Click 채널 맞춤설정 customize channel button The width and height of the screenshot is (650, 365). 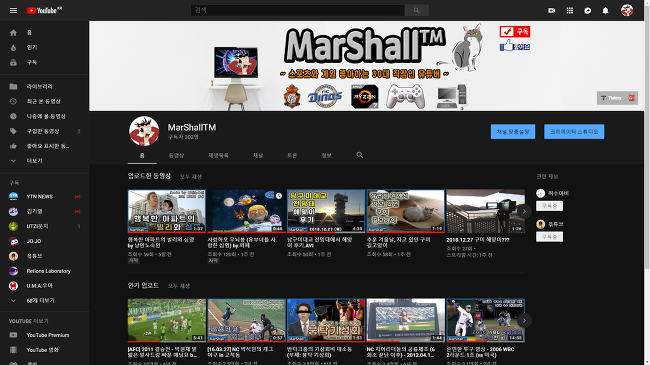pos(513,131)
